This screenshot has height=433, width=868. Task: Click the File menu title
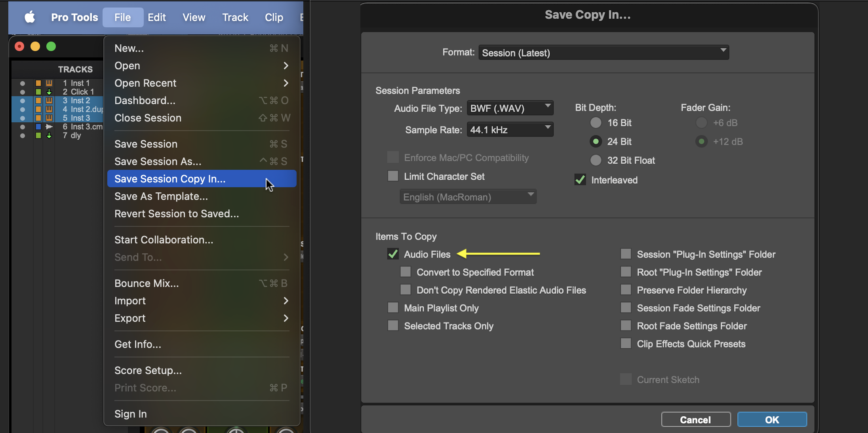123,17
